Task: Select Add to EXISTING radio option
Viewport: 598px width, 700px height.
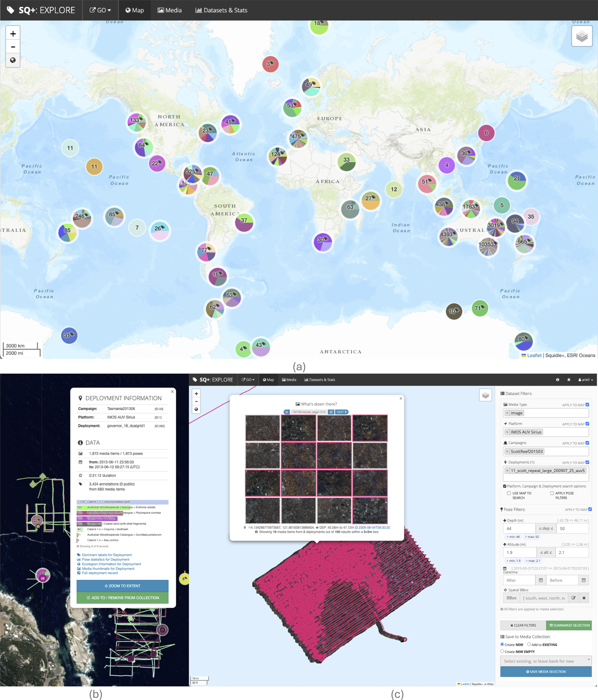Action: pyautogui.click(x=529, y=644)
